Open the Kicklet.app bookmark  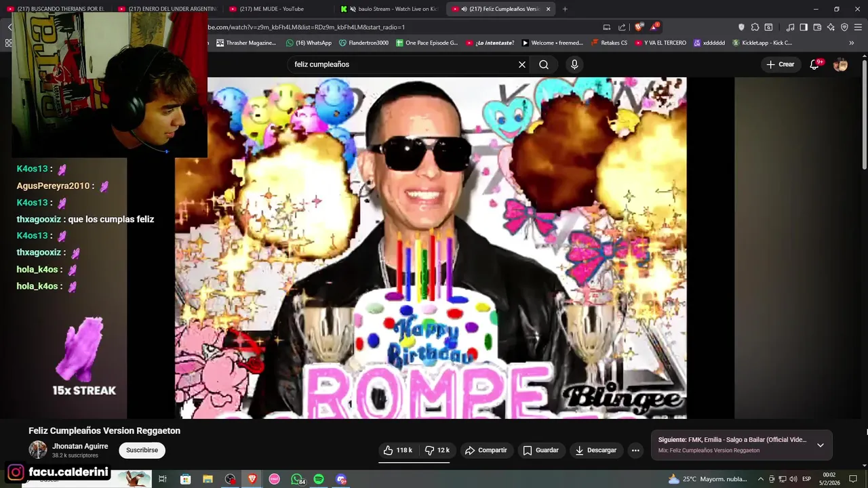pyautogui.click(x=762, y=43)
